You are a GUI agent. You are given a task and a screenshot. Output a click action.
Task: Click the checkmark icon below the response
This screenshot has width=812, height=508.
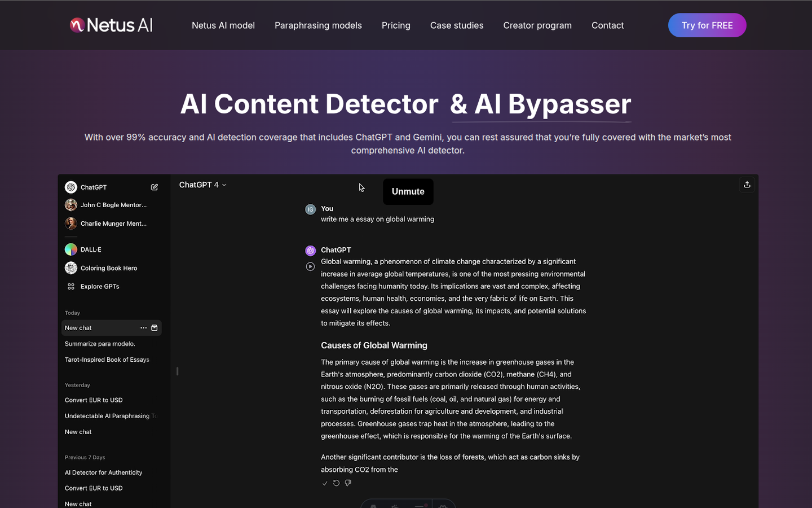coord(325,483)
